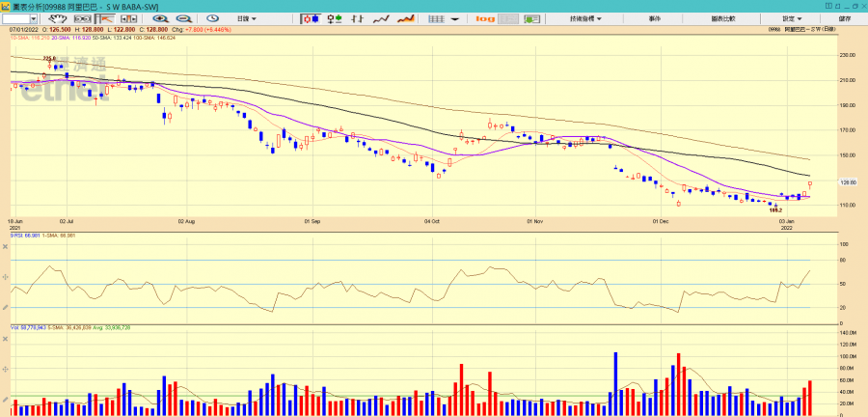The width and height of the screenshot is (868, 417).
Task: Open the 日線 period dropdown
Action: (248, 18)
